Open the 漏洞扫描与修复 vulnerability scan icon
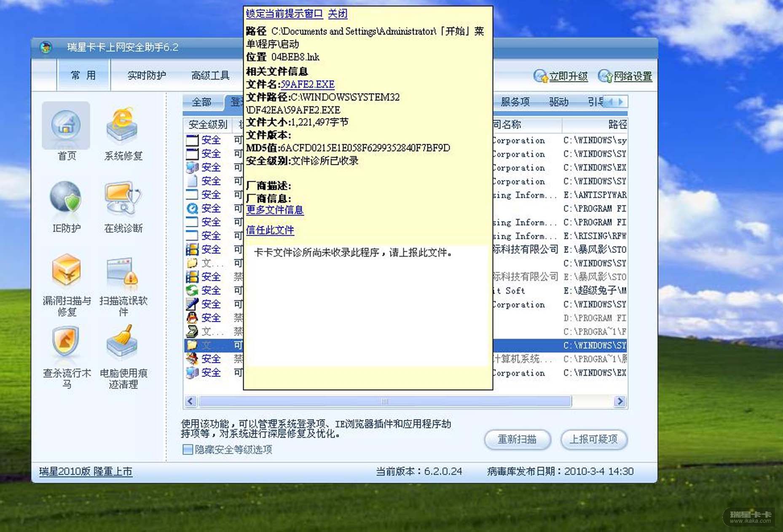Screen dimensions: 783x532 [66, 270]
